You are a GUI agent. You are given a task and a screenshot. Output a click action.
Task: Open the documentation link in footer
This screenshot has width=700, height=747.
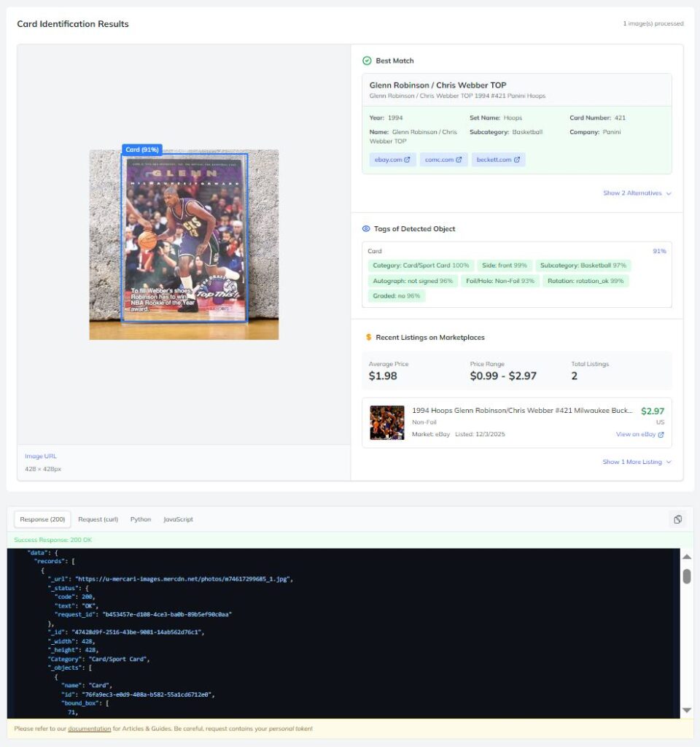[89, 729]
